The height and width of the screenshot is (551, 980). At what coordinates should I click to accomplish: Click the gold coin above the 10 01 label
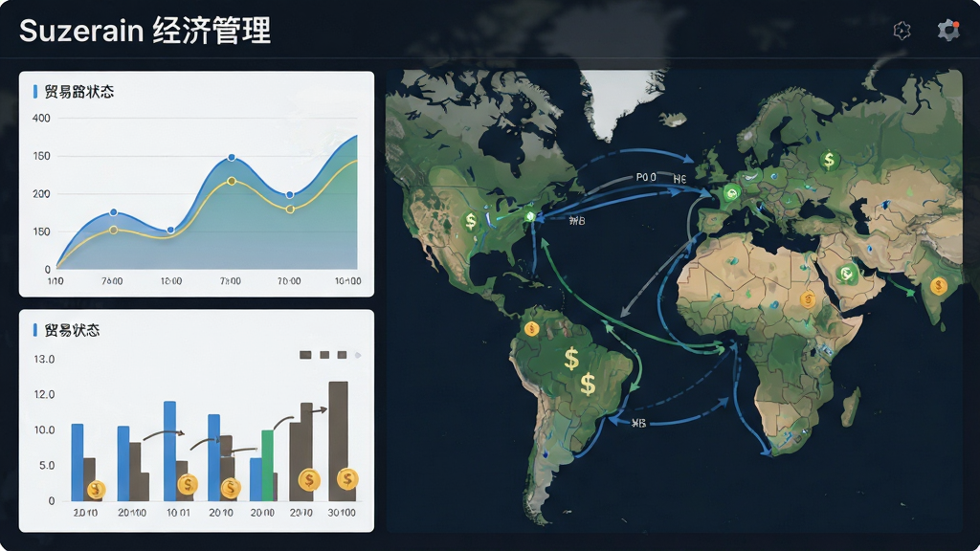pyautogui.click(x=187, y=484)
